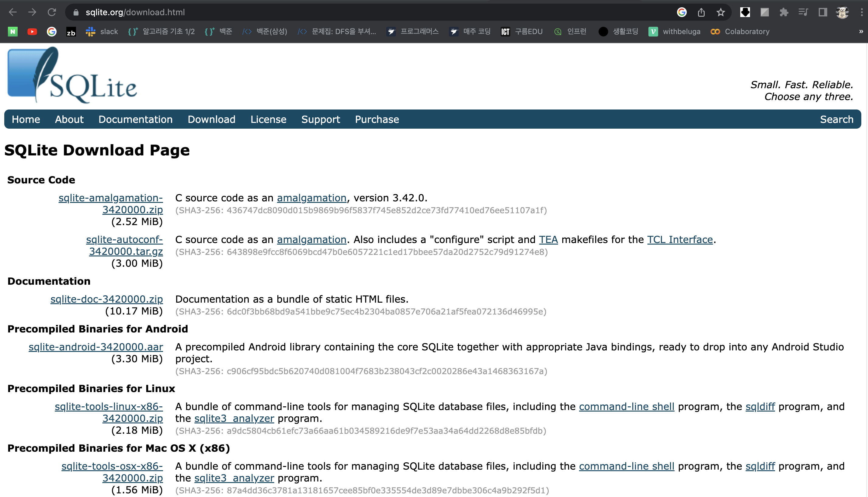Viewport: 868px width, 497px height.
Task: Bookmark this page with the star icon
Action: [x=720, y=12]
